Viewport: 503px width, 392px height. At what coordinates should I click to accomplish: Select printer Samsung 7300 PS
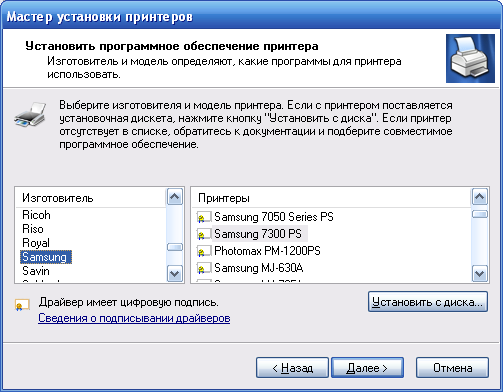tap(258, 234)
